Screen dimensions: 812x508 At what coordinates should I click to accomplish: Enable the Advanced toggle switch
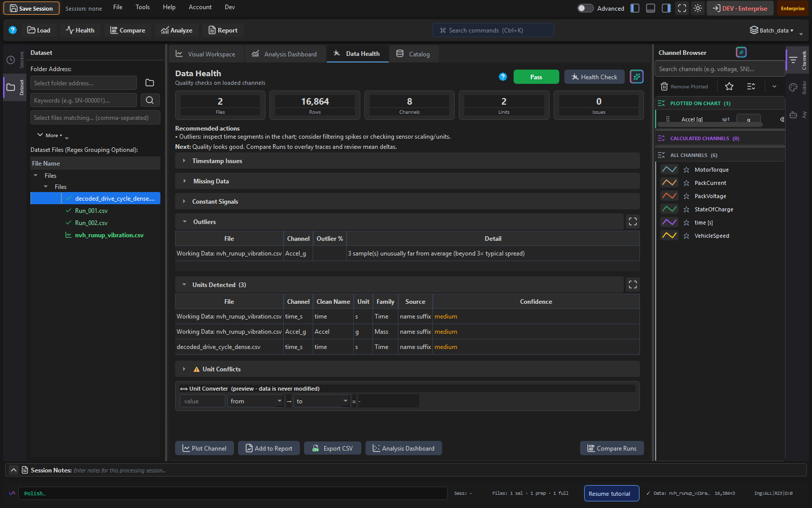point(585,8)
